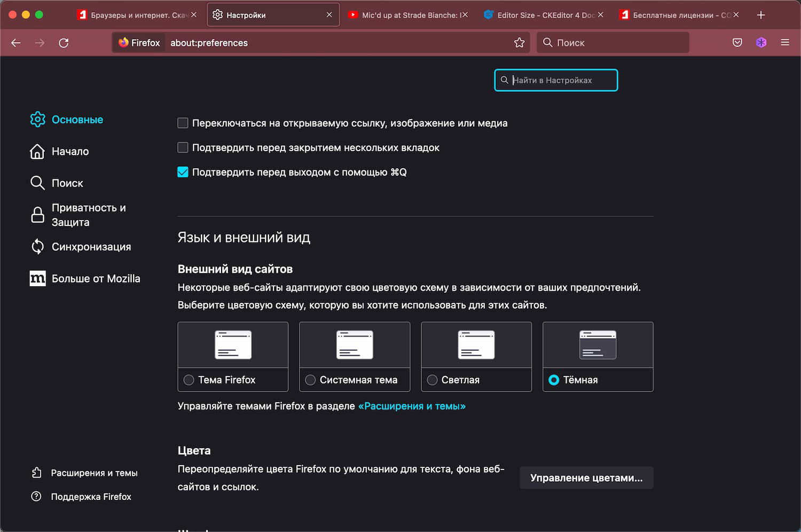Image resolution: width=801 pixels, height=532 pixels.
Task: Click the gear icon next to Основные
Action: point(37,120)
